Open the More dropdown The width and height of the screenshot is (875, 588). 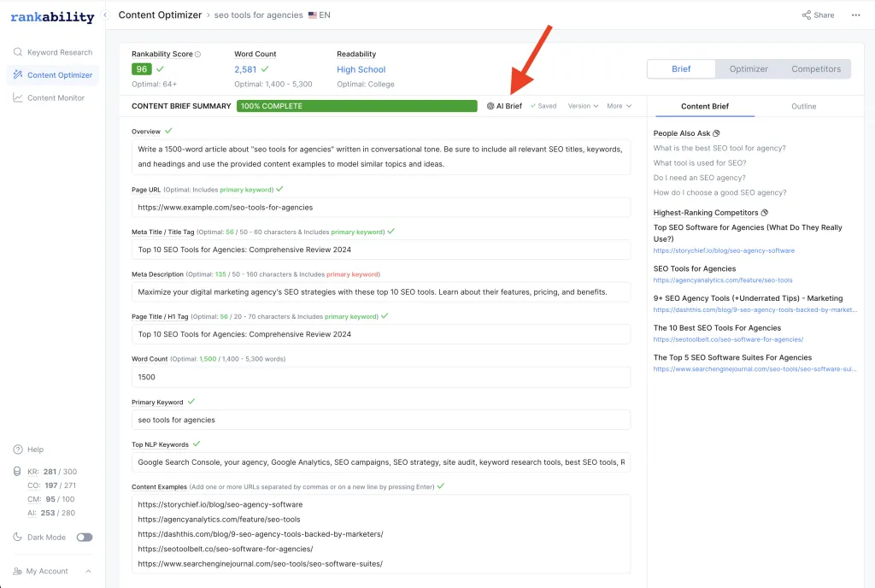coord(619,106)
